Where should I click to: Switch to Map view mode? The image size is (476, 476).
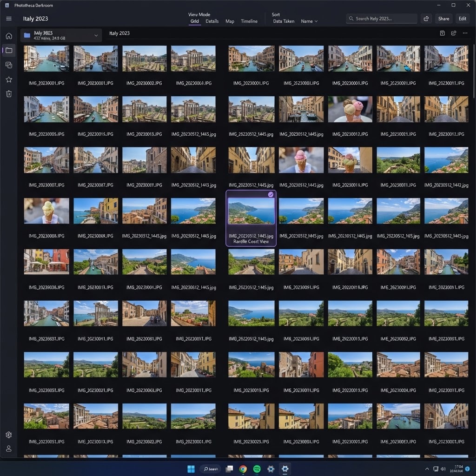[230, 21]
